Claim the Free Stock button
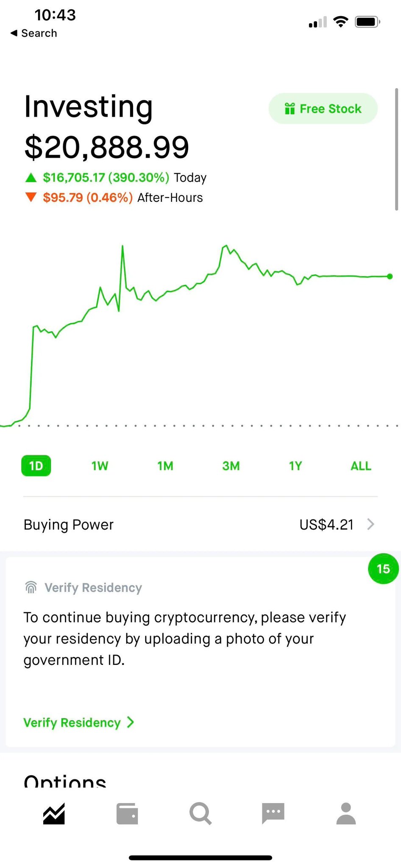 323,109
